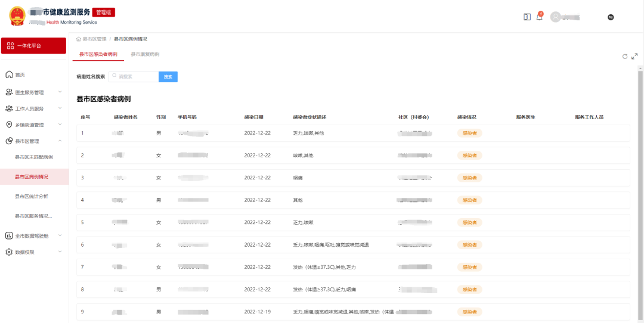Screen dimensions: 644x323
Task: Select the 县市区感染者病例 tab
Action: click(x=98, y=54)
